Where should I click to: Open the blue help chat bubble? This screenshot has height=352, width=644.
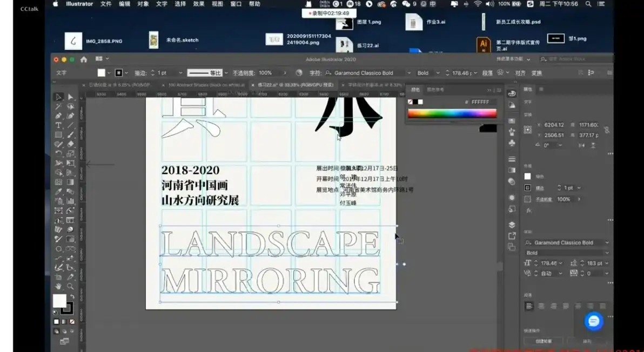593,321
